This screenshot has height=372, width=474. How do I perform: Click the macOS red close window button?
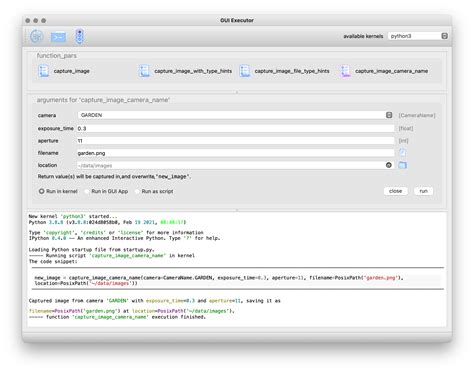click(x=28, y=21)
